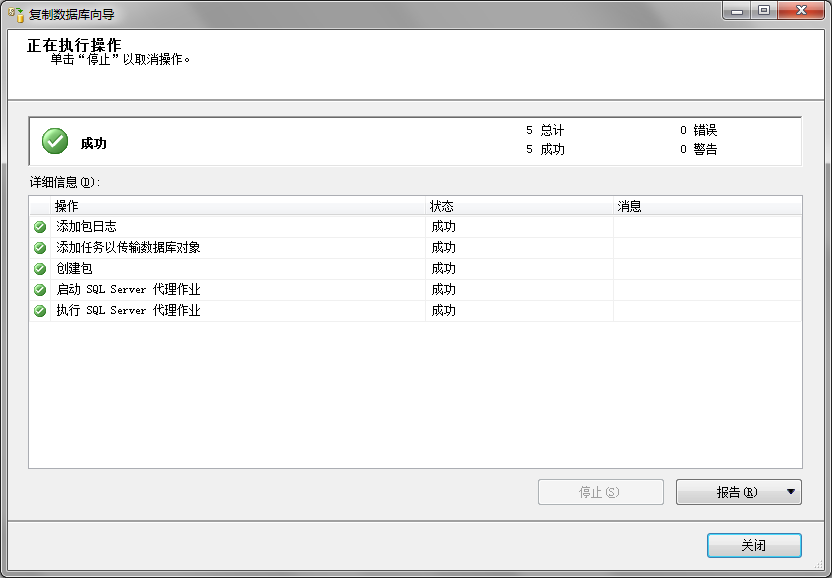Click the large green success checkmark icon

point(55,142)
